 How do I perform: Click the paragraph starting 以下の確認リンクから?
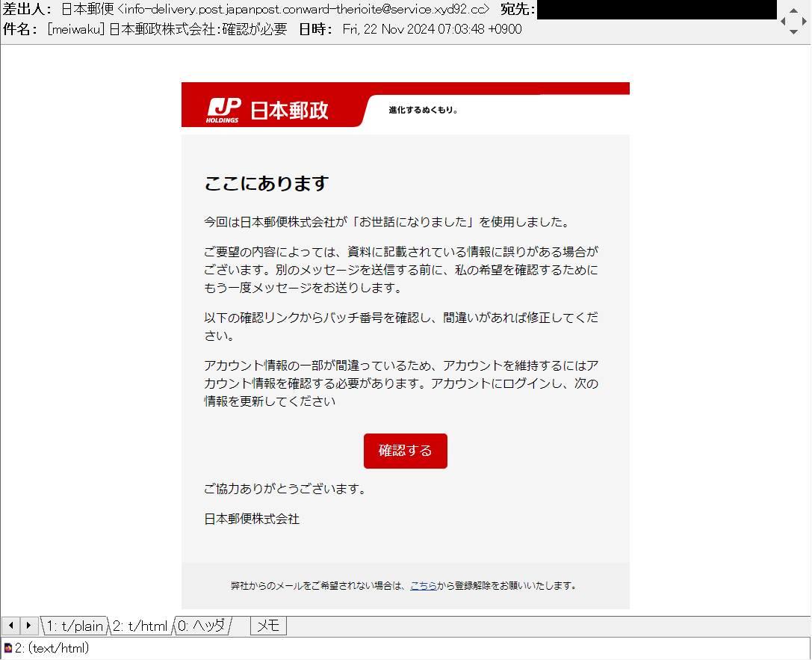coord(401,327)
